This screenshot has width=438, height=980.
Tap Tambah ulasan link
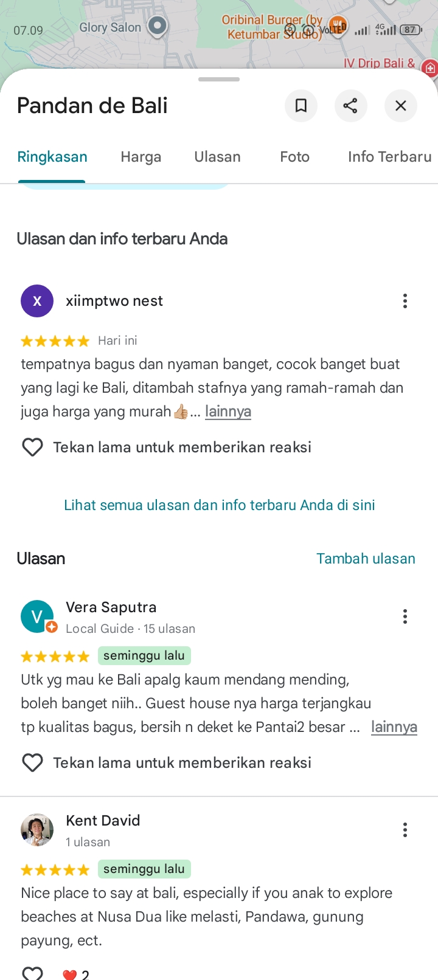point(366,559)
